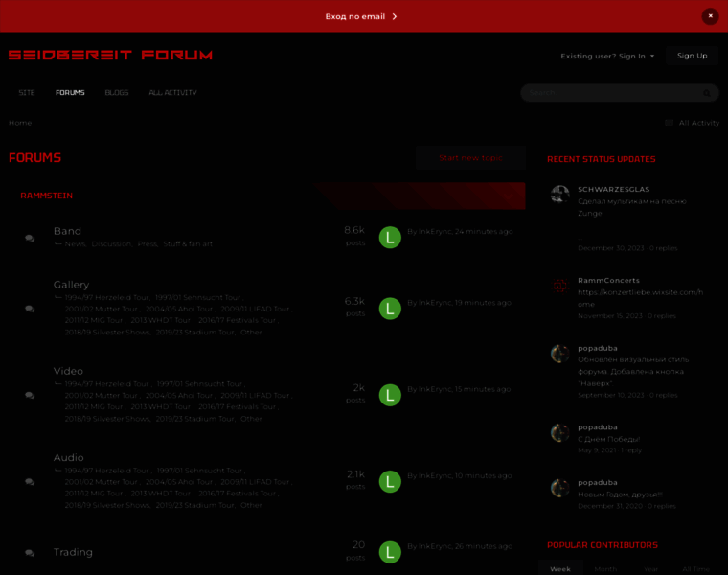Viewport: 728px width, 575px height.
Task: Click RammConcerts avatar icon
Action: pos(560,286)
